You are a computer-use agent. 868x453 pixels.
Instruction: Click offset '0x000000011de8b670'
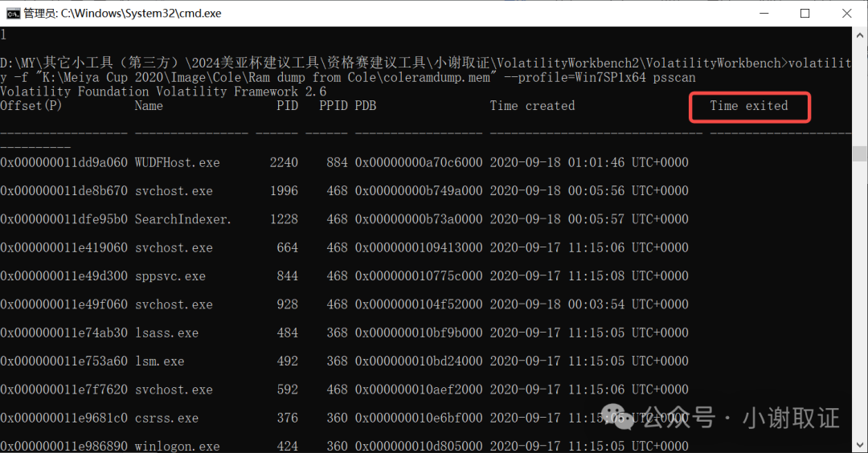(x=63, y=191)
